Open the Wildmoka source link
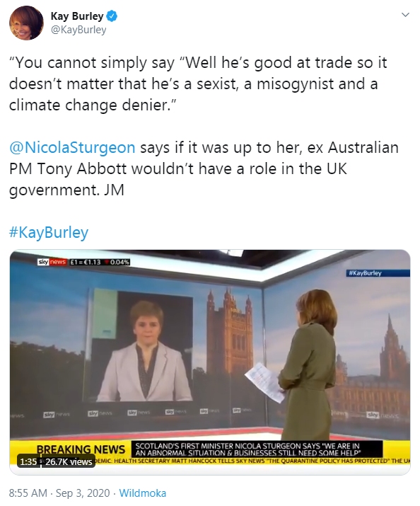420x506 pixels. click(x=142, y=493)
